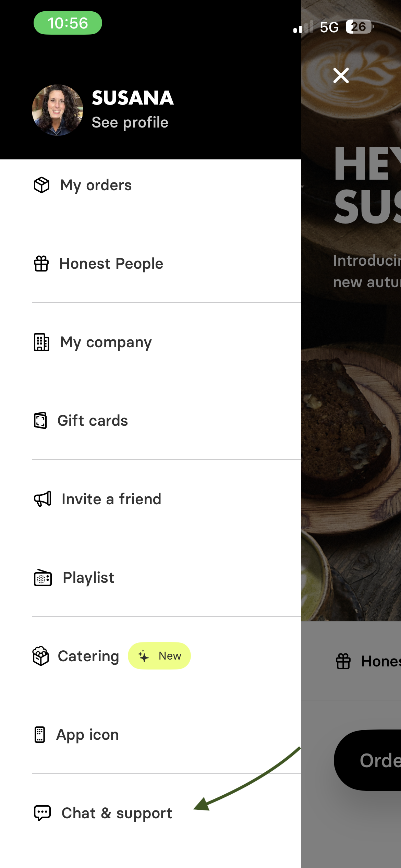
Task: Click the See profile link
Action: coord(130,122)
